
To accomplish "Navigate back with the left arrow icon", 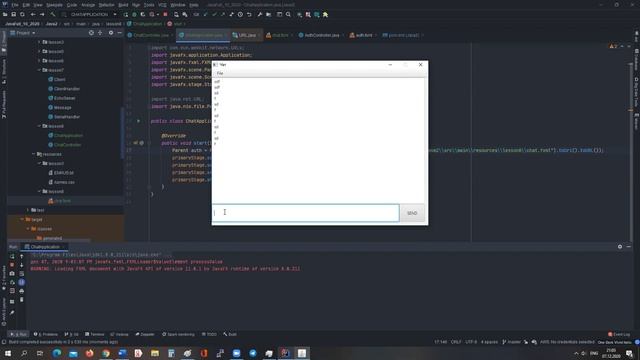I will (x=33, y=14).
